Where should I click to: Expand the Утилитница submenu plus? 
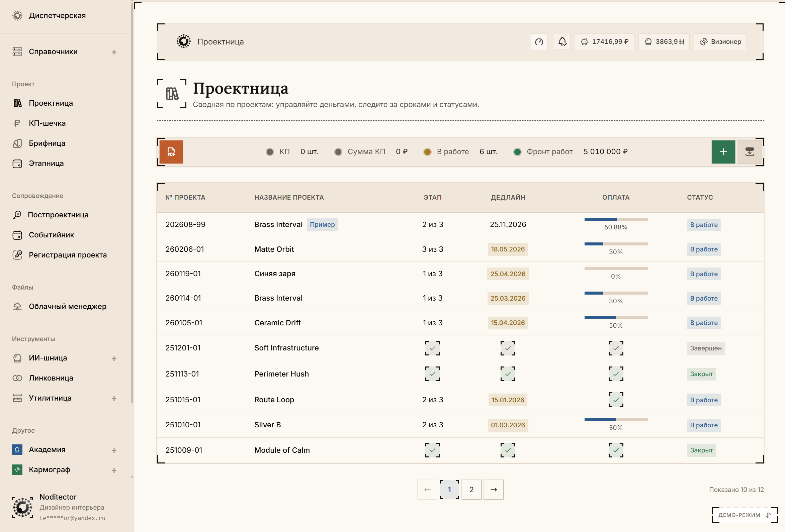point(114,398)
